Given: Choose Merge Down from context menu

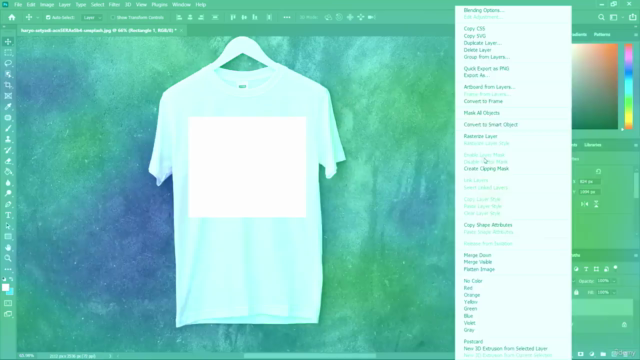Looking at the screenshot, I should click(477, 255).
